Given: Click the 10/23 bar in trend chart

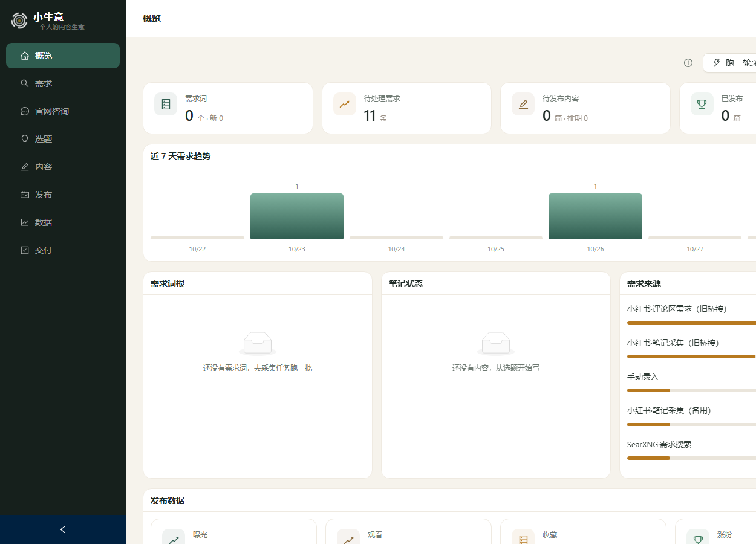Looking at the screenshot, I should 297,216.
